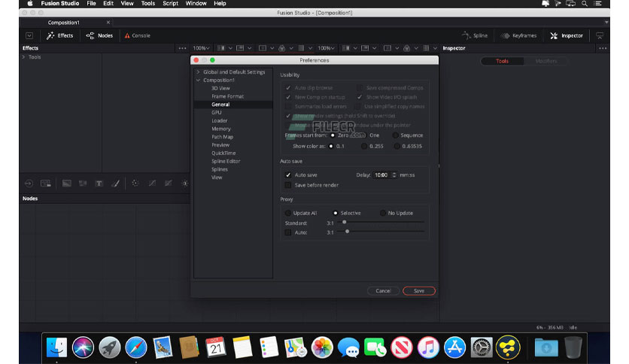This screenshot has height=364, width=629.
Task: Open the right viewer 100% zoom dropdown
Action: (x=326, y=48)
